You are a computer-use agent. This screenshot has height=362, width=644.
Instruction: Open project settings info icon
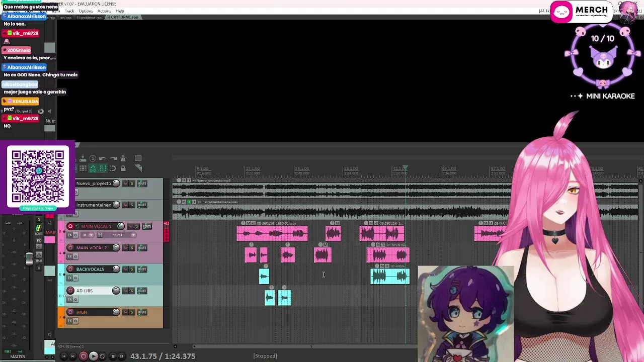click(93, 158)
